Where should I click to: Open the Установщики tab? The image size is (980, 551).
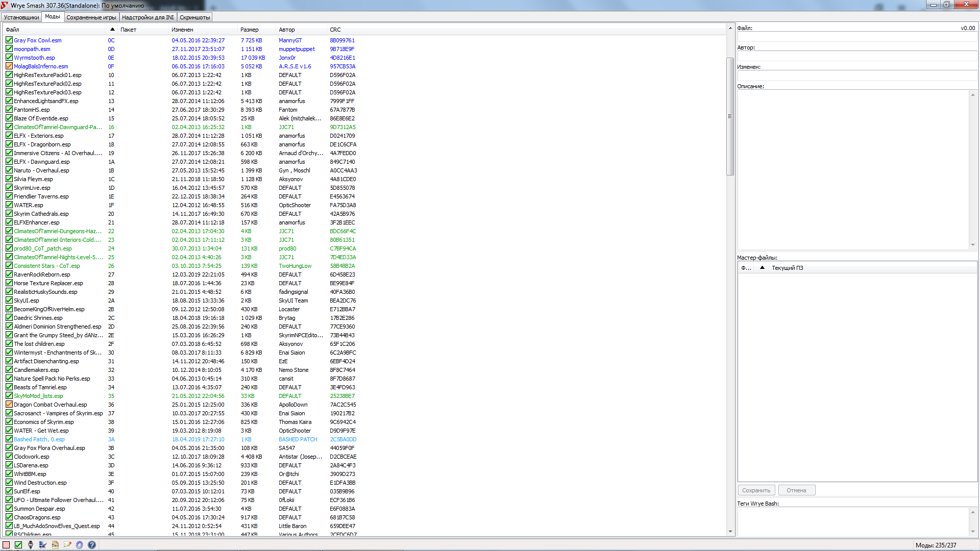(x=21, y=17)
